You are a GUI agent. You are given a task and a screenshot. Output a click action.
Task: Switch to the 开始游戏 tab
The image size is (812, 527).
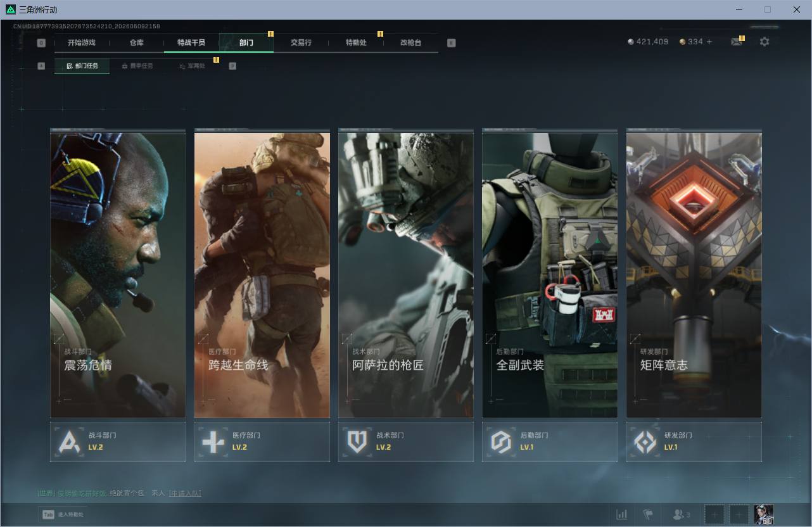pos(82,42)
